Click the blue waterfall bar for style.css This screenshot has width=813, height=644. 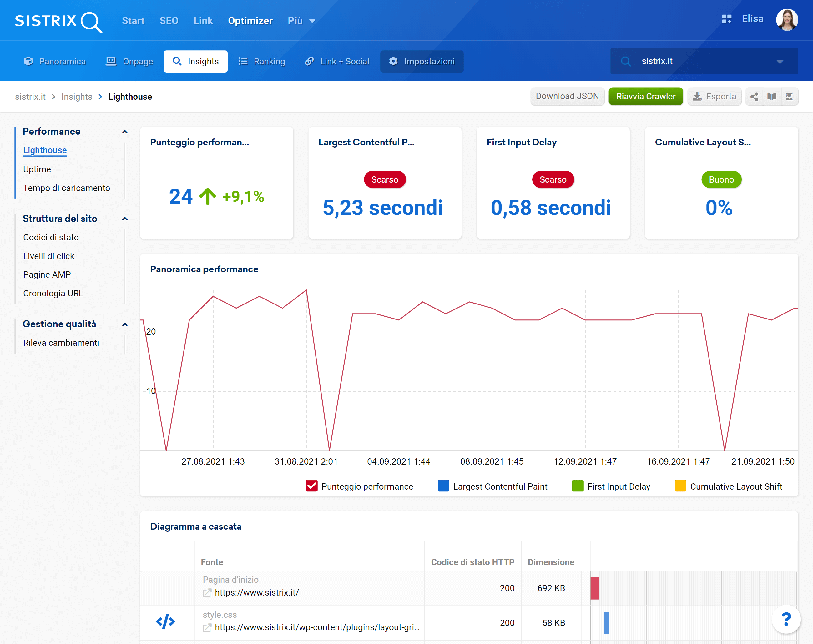click(x=607, y=622)
